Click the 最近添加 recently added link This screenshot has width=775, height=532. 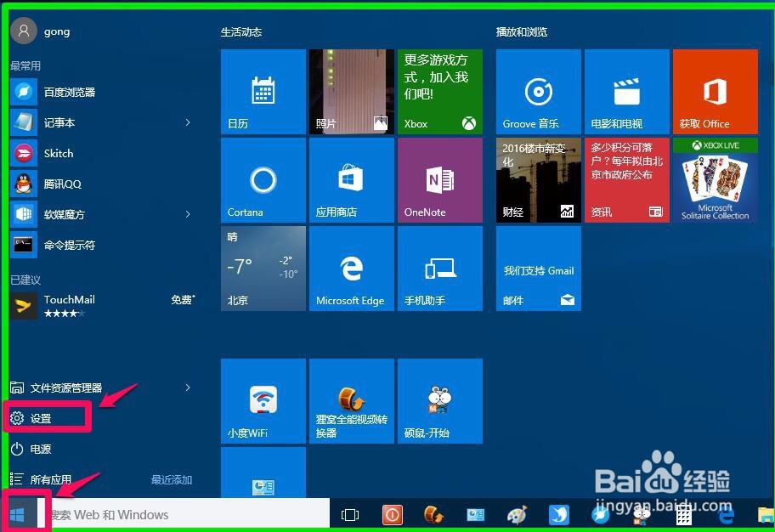point(172,479)
